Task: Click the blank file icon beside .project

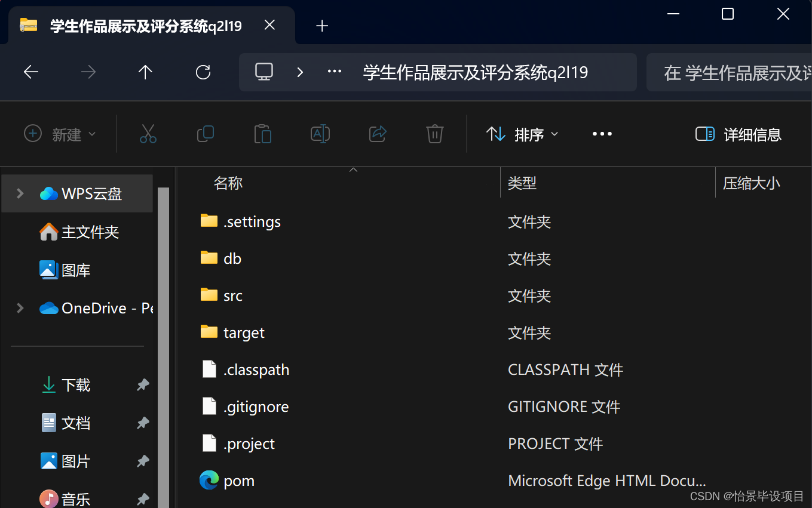Action: click(x=209, y=443)
